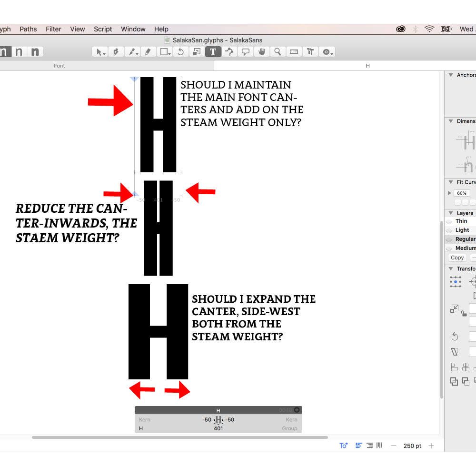
Task: Select the Annotation speech bubble tool
Action: pyautogui.click(x=245, y=52)
